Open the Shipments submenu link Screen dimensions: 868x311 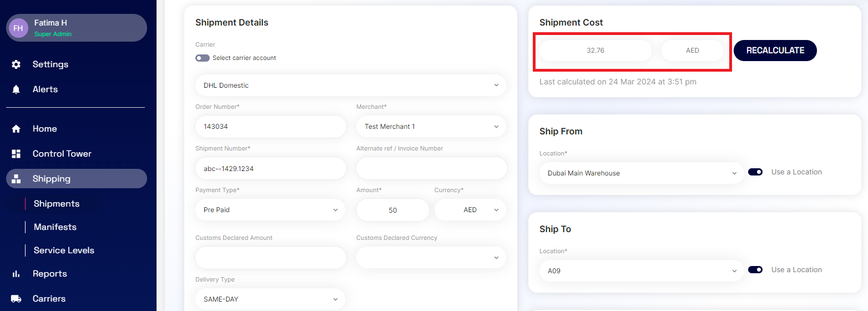click(x=57, y=204)
